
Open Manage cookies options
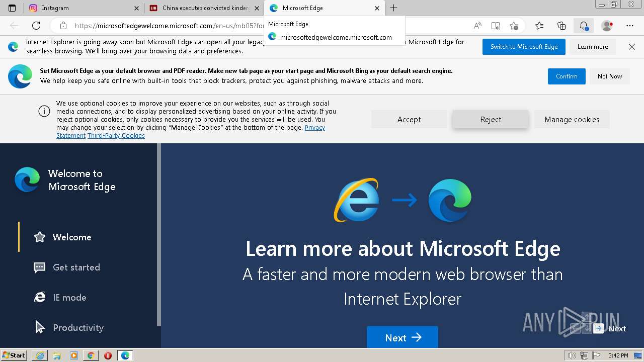click(572, 119)
